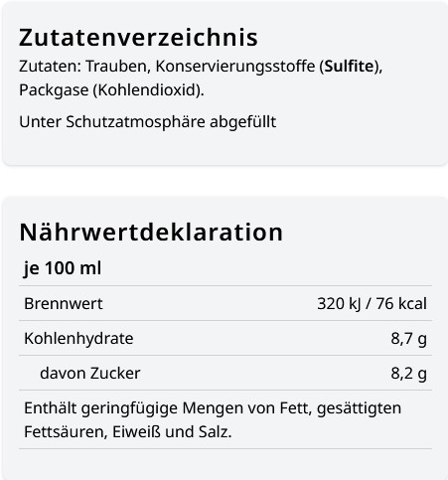Click 'Packgase (Kohlendioxid)' ingredient text

click(x=109, y=89)
